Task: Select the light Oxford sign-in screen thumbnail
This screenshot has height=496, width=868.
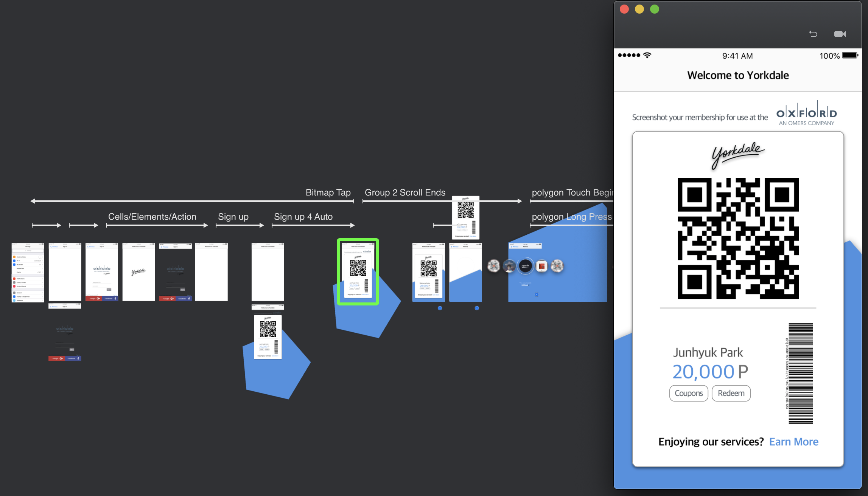Action: (x=102, y=272)
